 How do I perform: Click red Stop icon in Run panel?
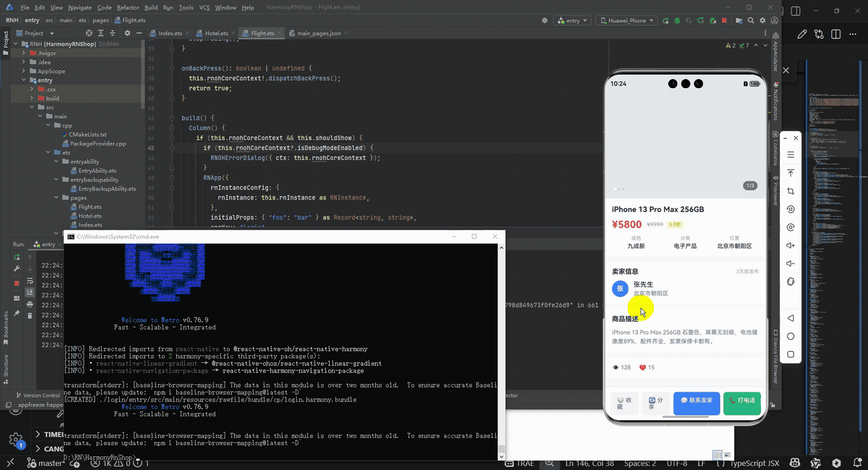[17, 283]
